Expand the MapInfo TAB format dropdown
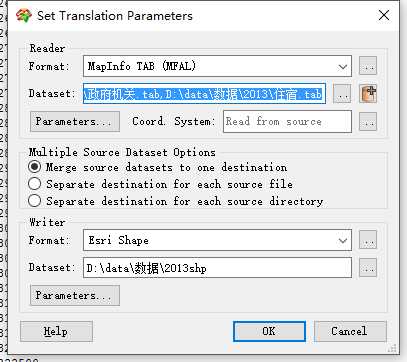This screenshot has height=362, width=407. point(343,66)
